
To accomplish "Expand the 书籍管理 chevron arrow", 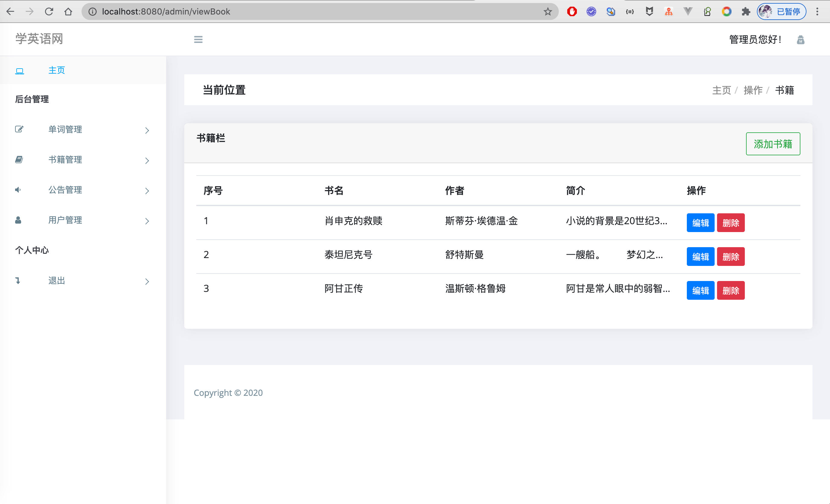I will pos(147,161).
